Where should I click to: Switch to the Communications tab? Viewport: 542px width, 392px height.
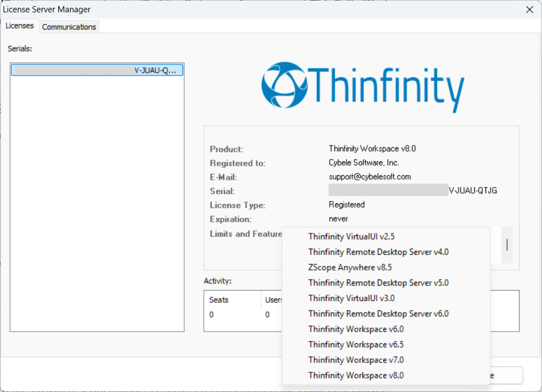69,27
